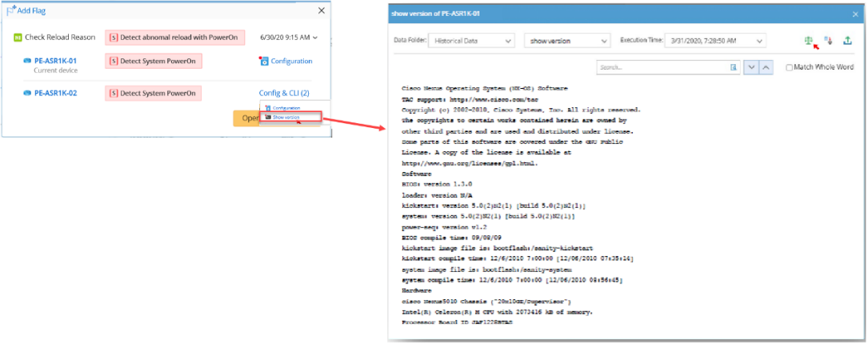Click the green compare (balance scale) icon

click(809, 41)
